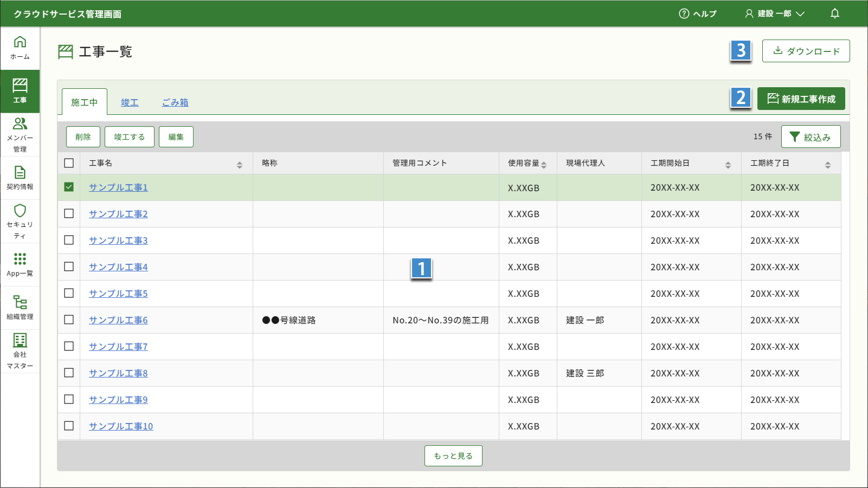Sort by 工事名 column arrows
This screenshot has height=488, width=868.
240,165
